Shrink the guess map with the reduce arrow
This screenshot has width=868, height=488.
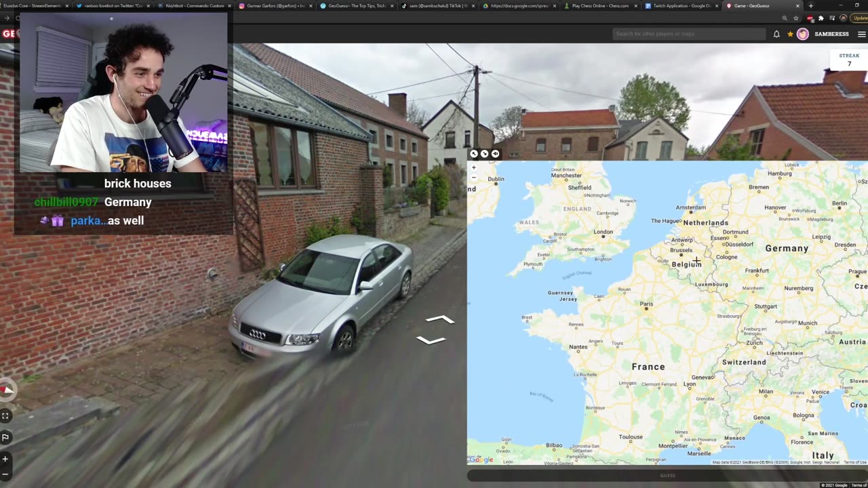pyautogui.click(x=484, y=154)
